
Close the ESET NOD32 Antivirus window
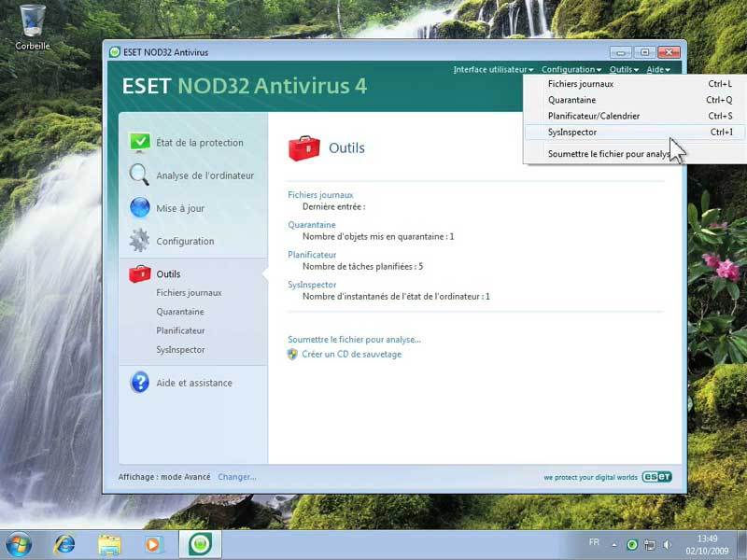pyautogui.click(x=669, y=52)
